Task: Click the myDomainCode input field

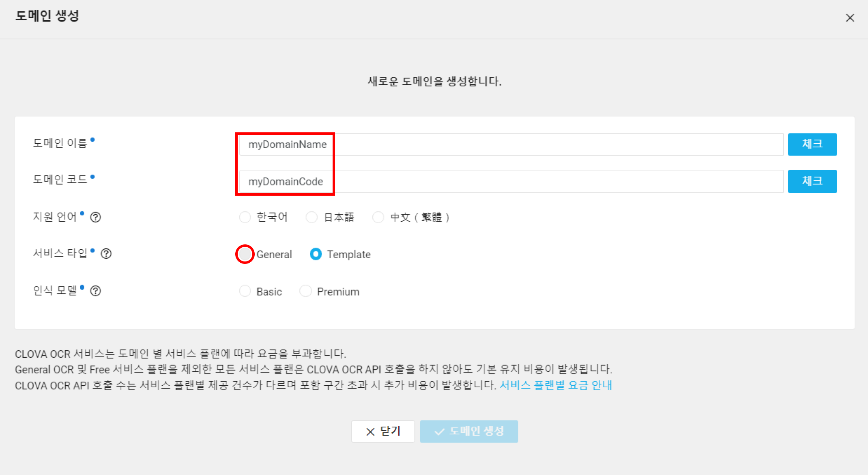Action: (511, 181)
